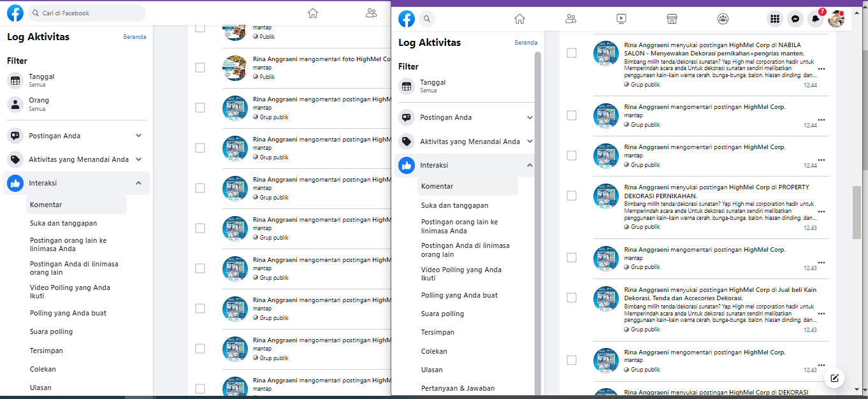The image size is (868, 399).
Task: Focus the 'Cari di Facebook' search field
Action: (x=87, y=13)
